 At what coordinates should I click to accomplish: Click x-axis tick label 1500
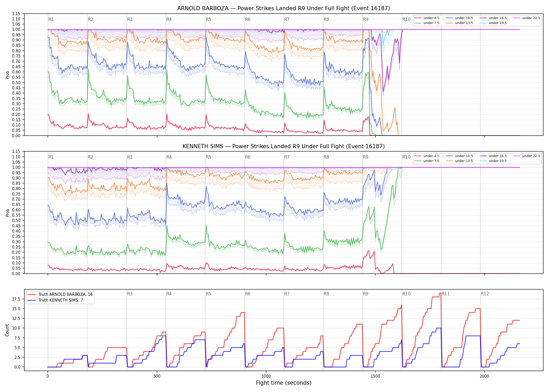pyautogui.click(x=375, y=376)
